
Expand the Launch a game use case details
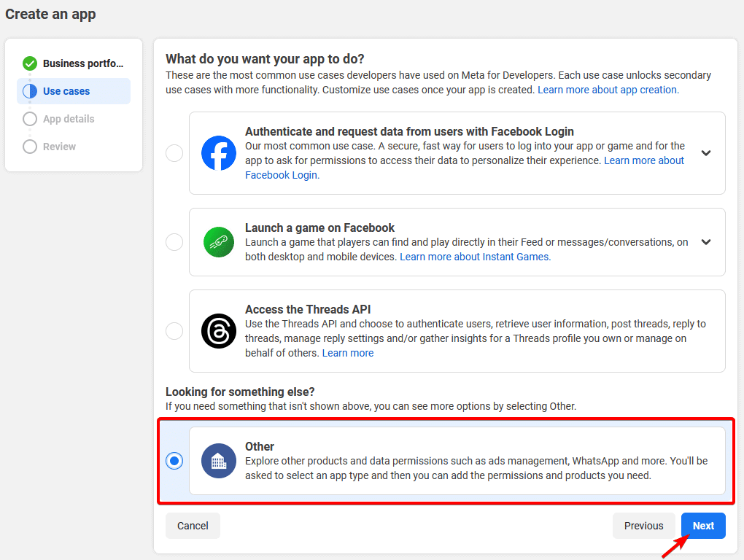point(705,242)
